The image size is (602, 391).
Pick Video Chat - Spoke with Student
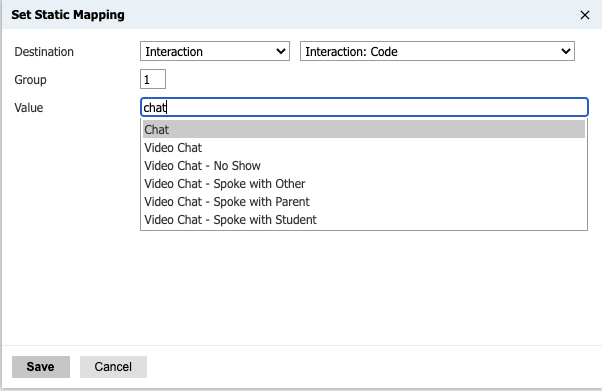(364, 220)
